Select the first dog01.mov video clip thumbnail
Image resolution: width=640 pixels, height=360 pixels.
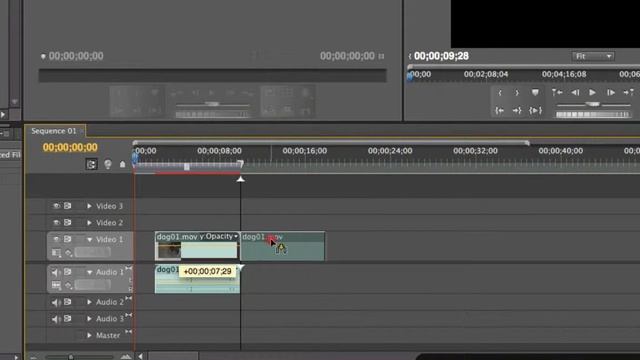(169, 250)
